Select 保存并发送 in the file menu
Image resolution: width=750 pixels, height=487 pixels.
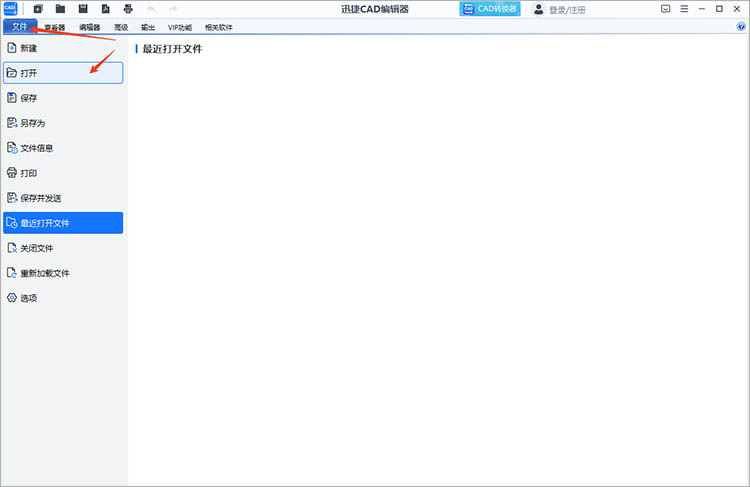click(63, 198)
